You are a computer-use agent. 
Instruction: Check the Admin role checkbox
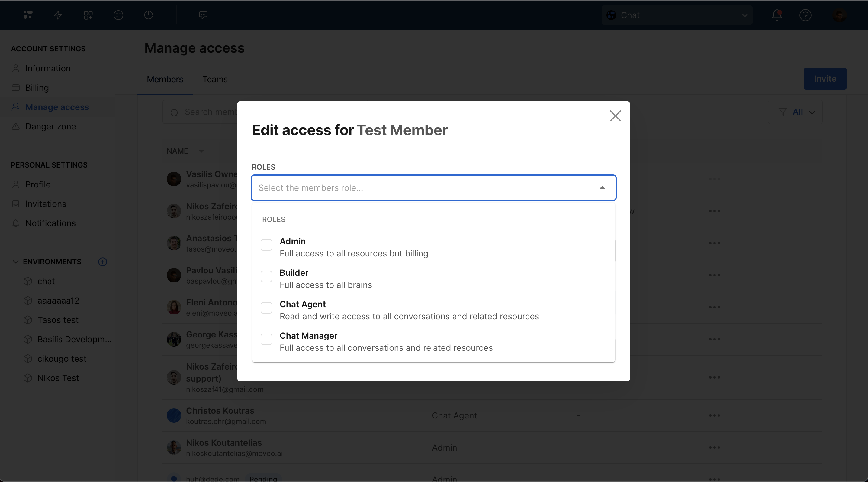click(x=266, y=245)
